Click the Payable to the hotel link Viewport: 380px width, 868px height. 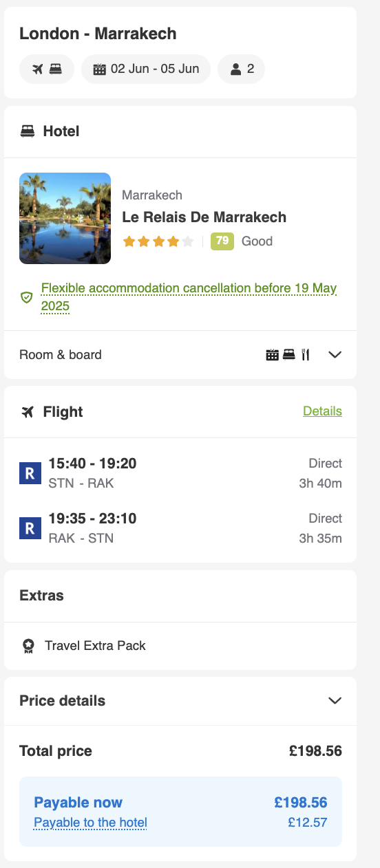coord(90,823)
